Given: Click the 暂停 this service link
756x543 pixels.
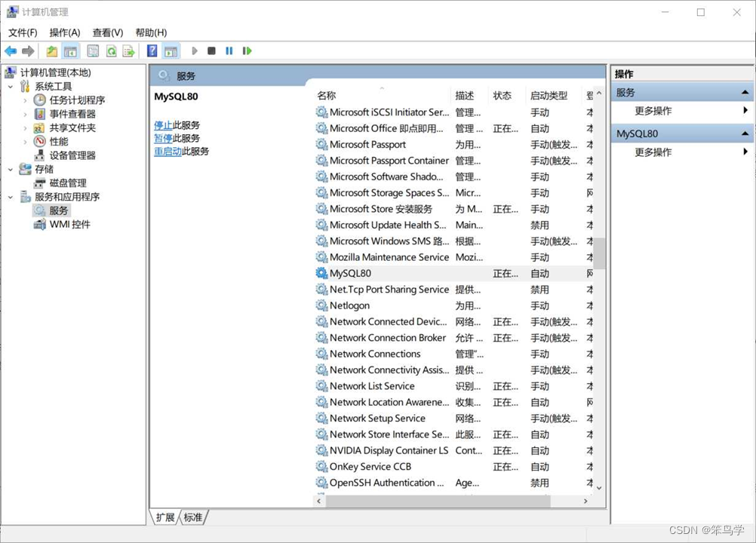Looking at the screenshot, I should [x=163, y=138].
